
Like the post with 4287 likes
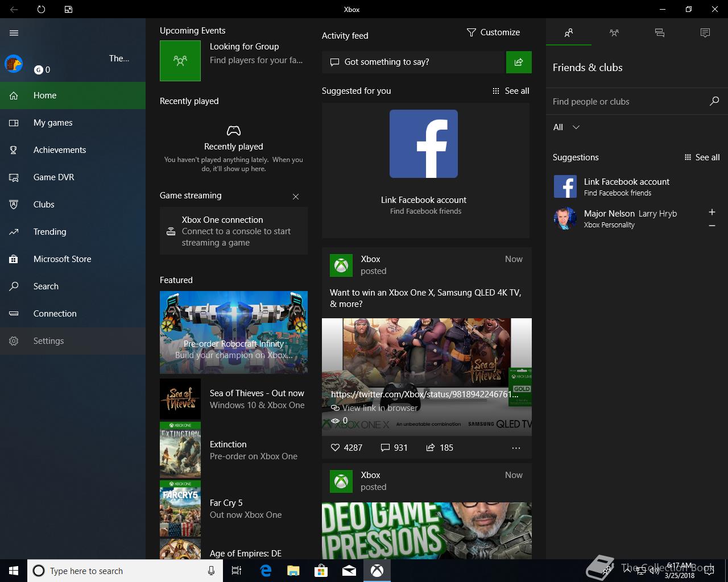(346, 448)
